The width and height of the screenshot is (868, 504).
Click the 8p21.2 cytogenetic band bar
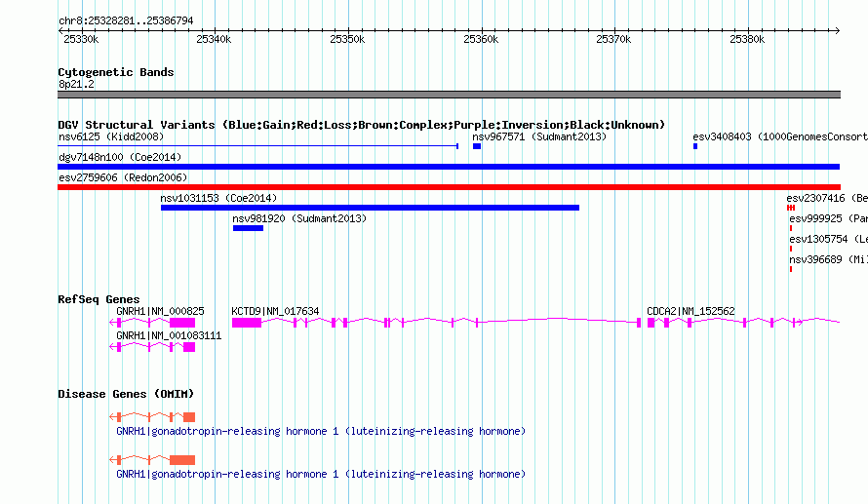click(x=449, y=95)
